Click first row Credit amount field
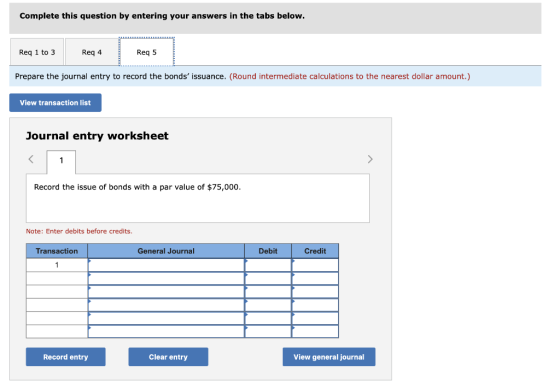This screenshot has height=388, width=560. [x=315, y=265]
